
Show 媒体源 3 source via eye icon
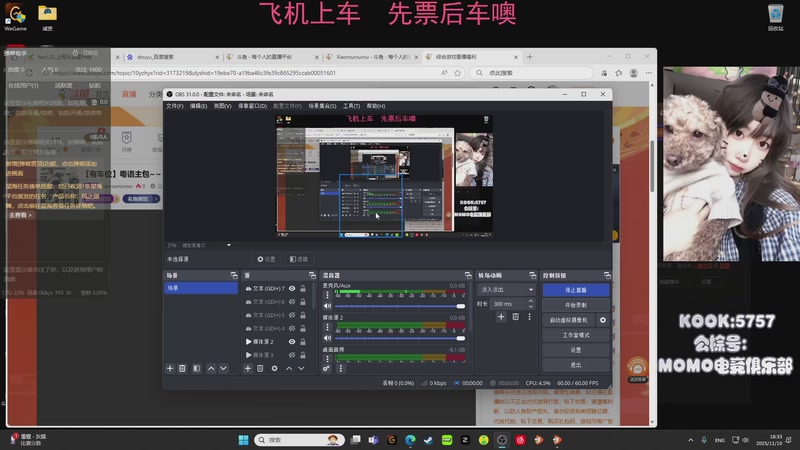coord(292,355)
